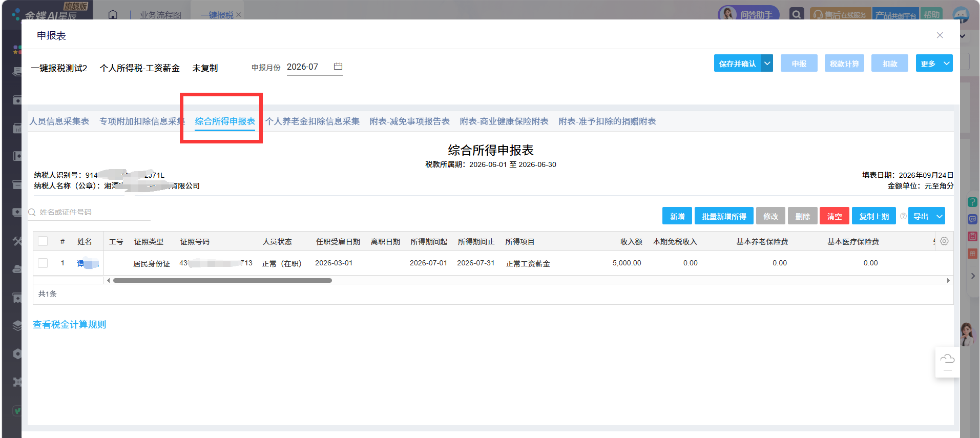
Task: Open the 问答助手 assistant
Action: pyautogui.click(x=748, y=14)
